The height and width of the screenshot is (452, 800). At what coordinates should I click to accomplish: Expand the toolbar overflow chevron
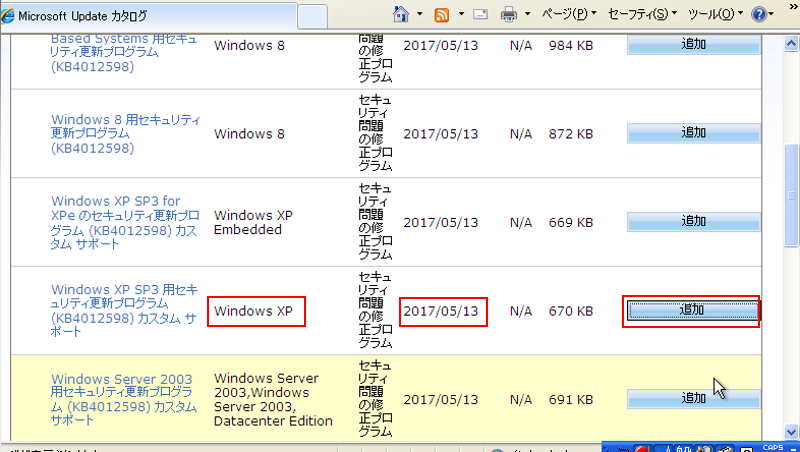pos(793,7)
